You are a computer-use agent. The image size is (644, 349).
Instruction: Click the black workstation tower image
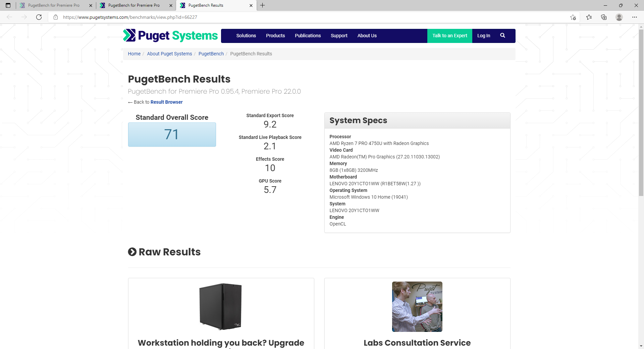[x=220, y=306]
